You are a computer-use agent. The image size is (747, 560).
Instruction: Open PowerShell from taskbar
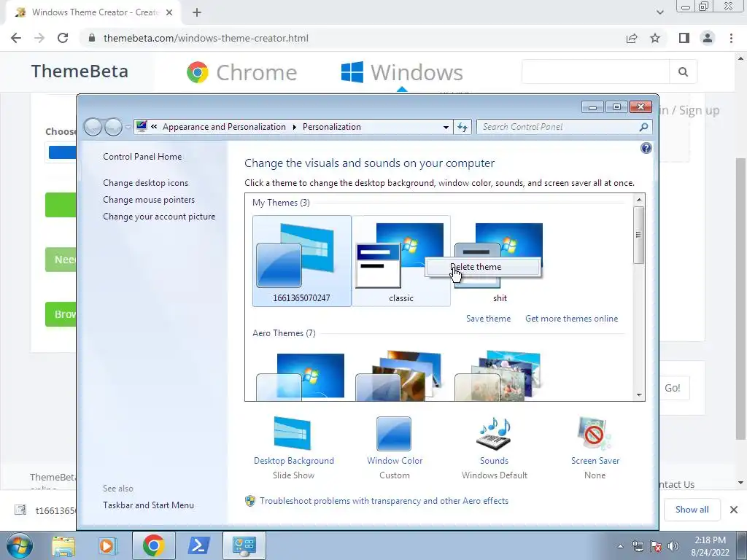tap(198, 545)
